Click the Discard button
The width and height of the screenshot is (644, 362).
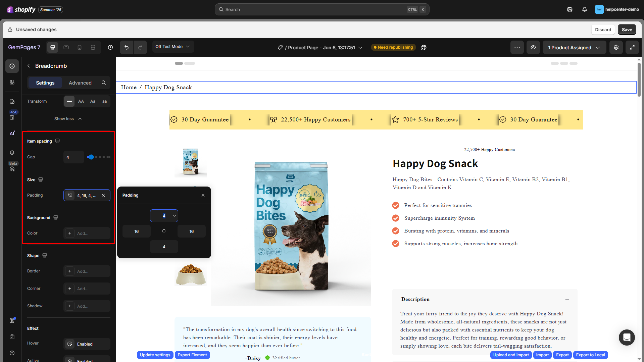click(x=603, y=30)
